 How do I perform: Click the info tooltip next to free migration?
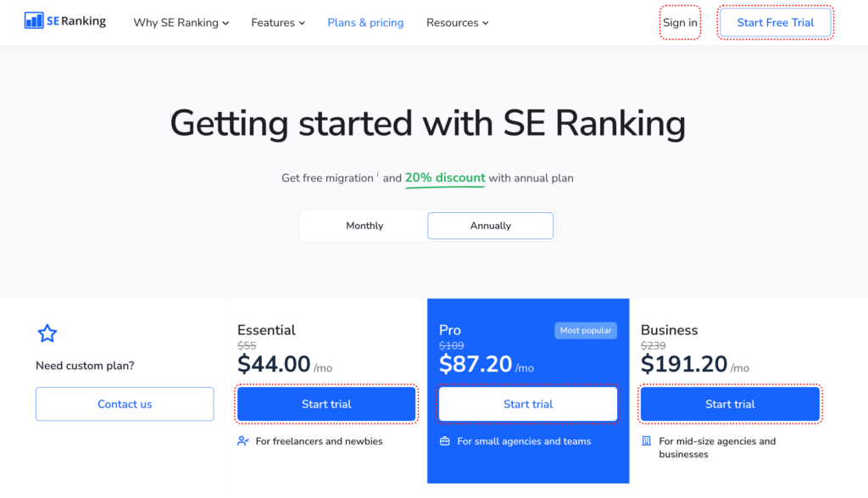pyautogui.click(x=376, y=172)
